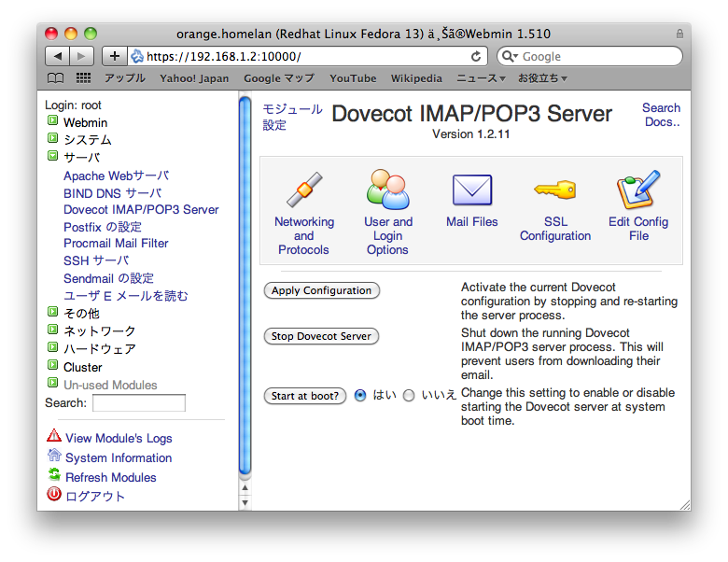Image resolution: width=728 pixels, height=562 pixels.
Task: Click the View Module's Logs warning icon
Action: (54, 437)
